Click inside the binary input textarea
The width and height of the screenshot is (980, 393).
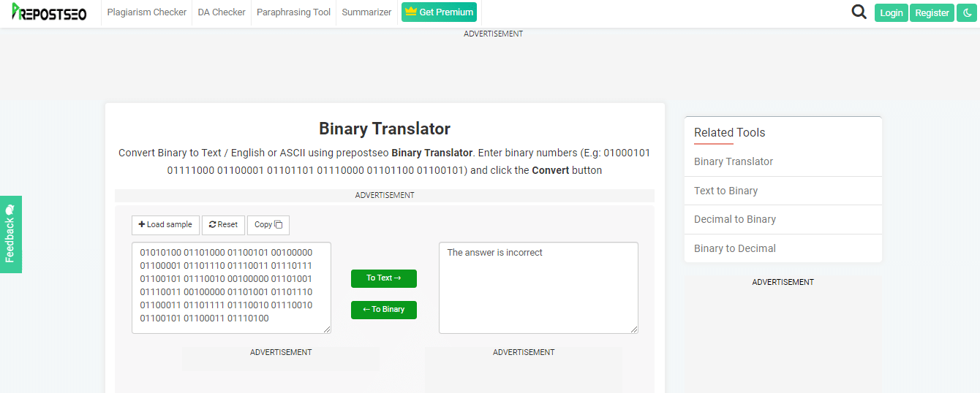pos(231,288)
